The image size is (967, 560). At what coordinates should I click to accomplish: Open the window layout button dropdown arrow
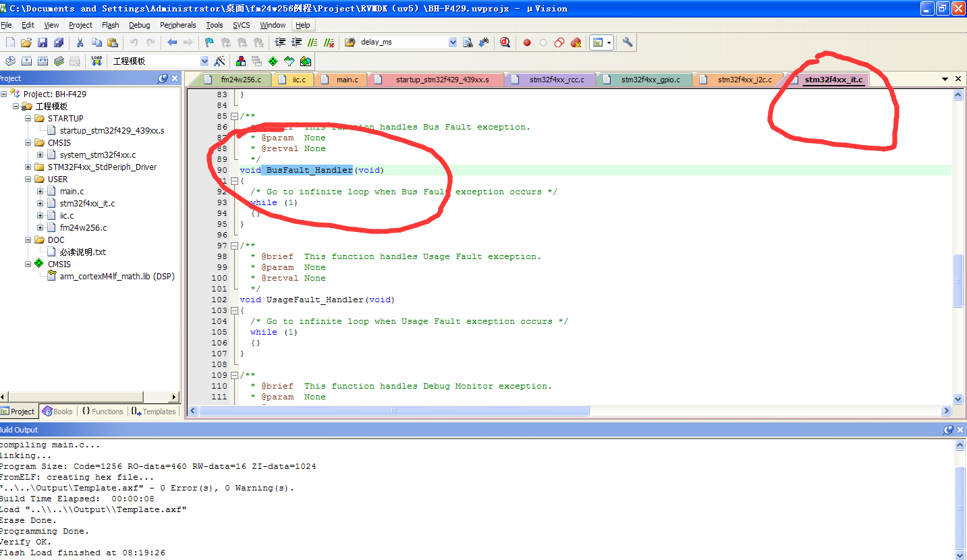(609, 43)
